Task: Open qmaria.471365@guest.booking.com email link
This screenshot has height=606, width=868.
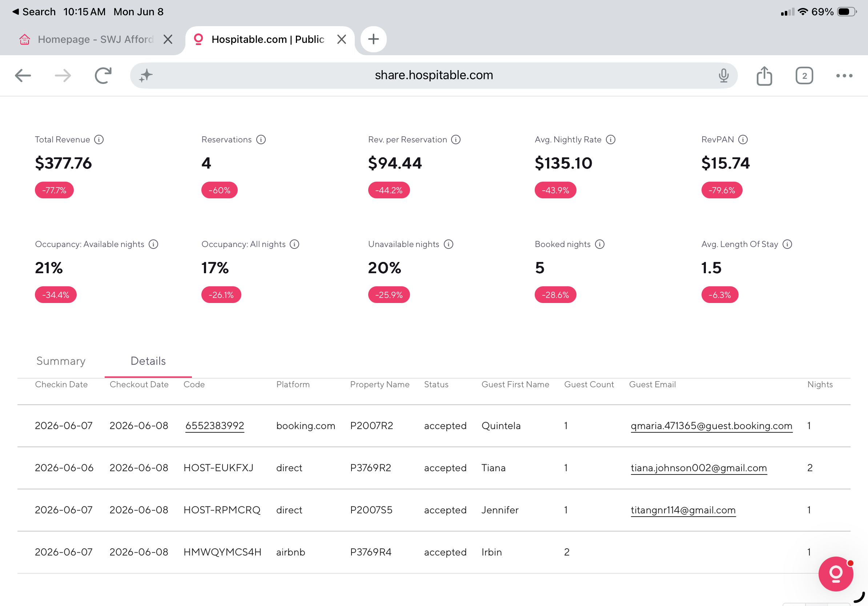Action: pos(711,425)
